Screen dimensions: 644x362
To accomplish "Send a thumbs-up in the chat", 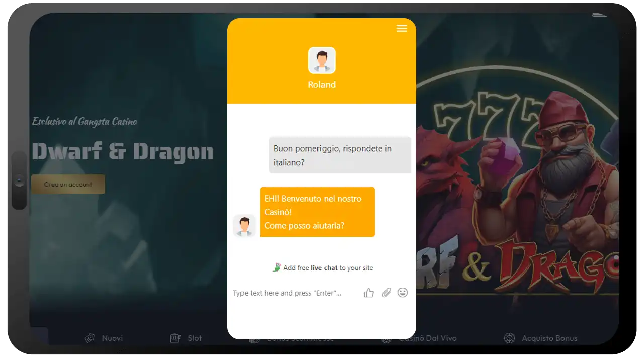I will [369, 293].
